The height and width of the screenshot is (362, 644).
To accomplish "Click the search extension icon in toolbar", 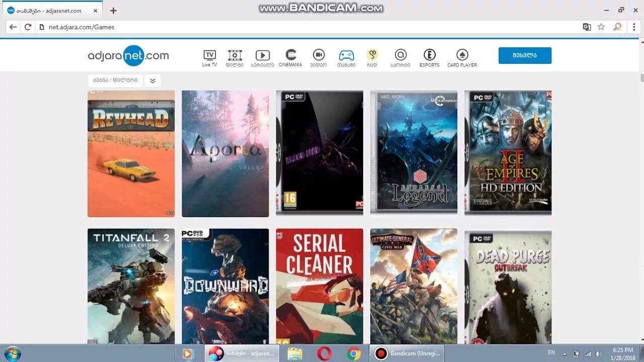I will 617,27.
